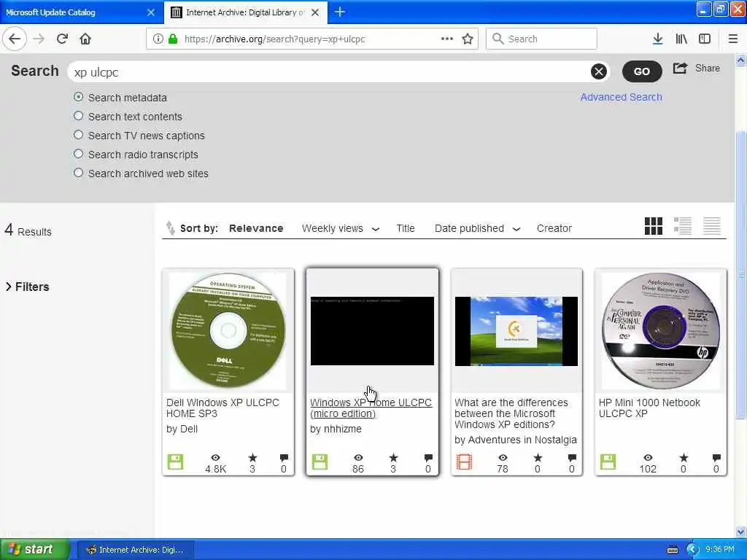The image size is (747, 560).
Task: Focus the Firefox toolbar Search box
Action: [541, 39]
